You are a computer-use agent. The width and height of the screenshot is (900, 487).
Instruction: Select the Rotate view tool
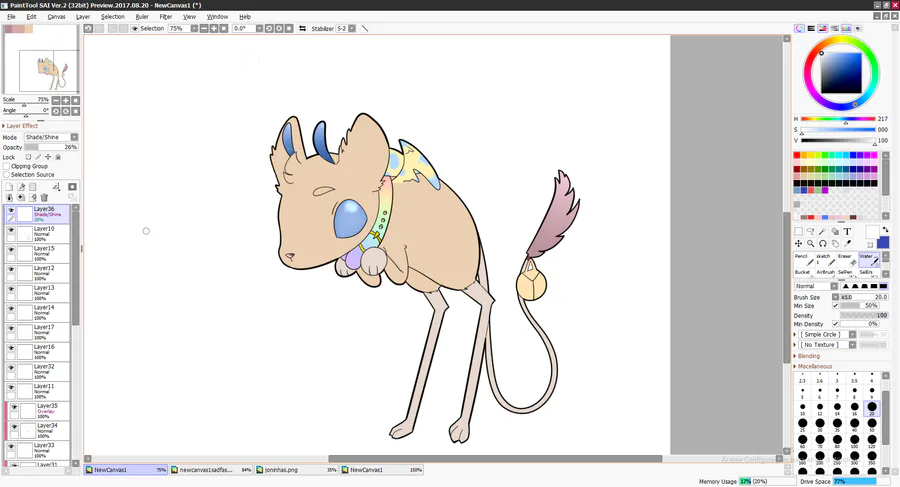(x=823, y=244)
